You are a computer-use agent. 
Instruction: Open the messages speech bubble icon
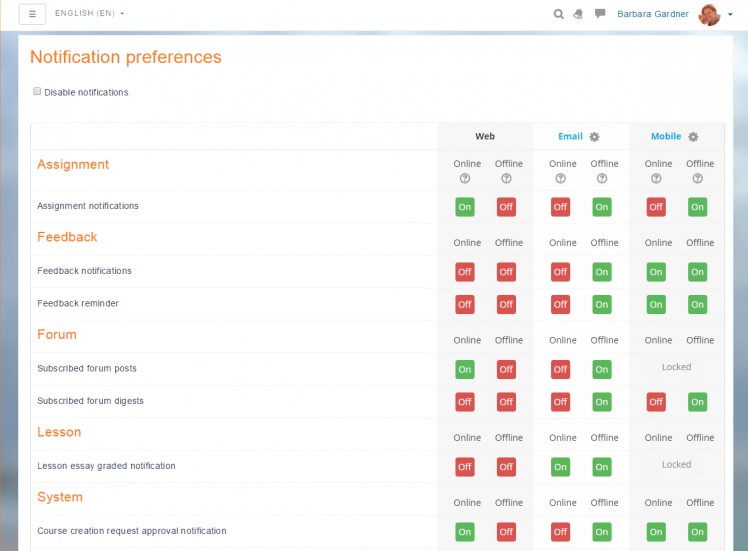click(x=600, y=14)
